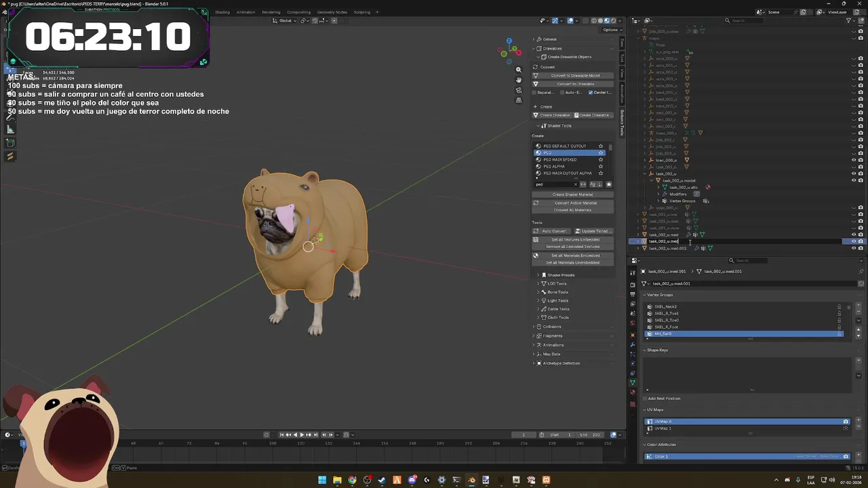Open the View sidebar tab

[x=622, y=73]
